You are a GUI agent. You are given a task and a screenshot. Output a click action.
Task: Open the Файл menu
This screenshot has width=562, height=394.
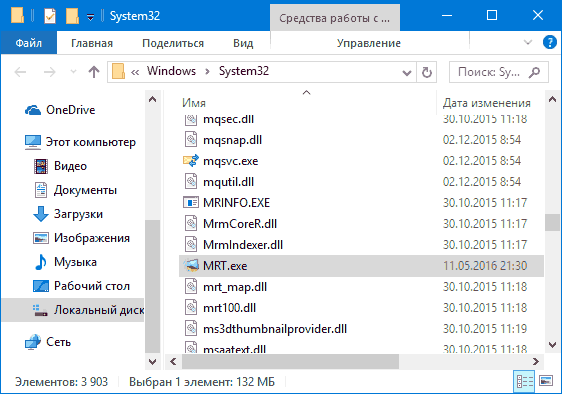coord(29,43)
